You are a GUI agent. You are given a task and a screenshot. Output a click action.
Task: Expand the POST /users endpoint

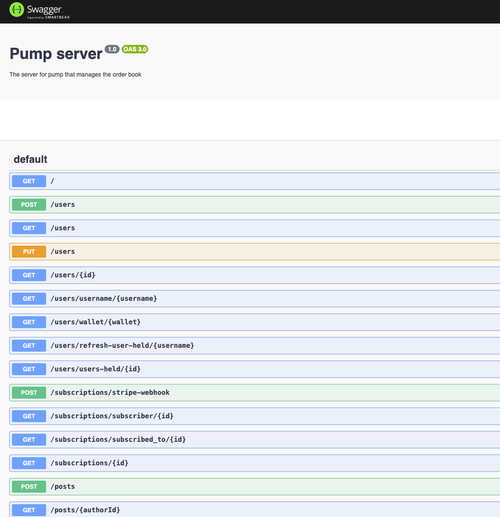pyautogui.click(x=255, y=205)
